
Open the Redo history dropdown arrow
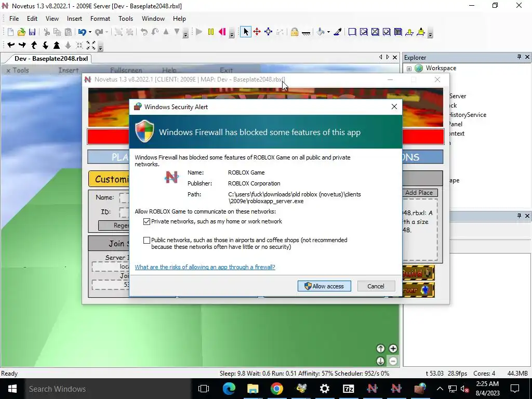point(107,32)
